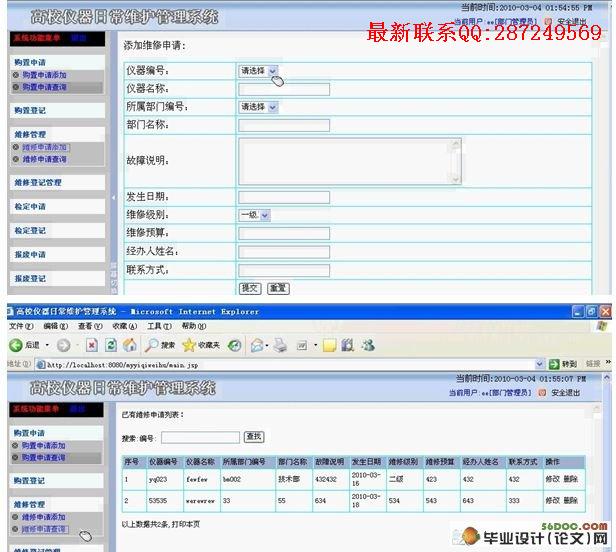Go to the IE Home page icon
The width and height of the screenshot is (616, 552).
click(130, 345)
